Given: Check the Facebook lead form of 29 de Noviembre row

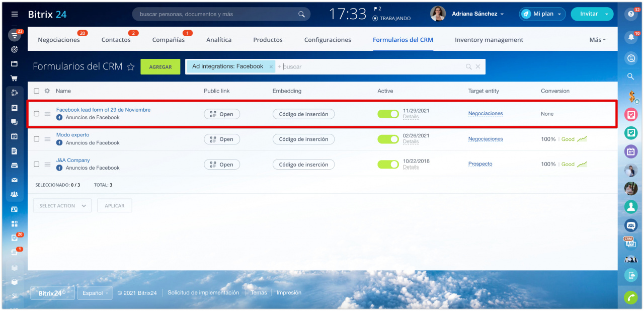Looking at the screenshot, I should [x=36, y=114].
